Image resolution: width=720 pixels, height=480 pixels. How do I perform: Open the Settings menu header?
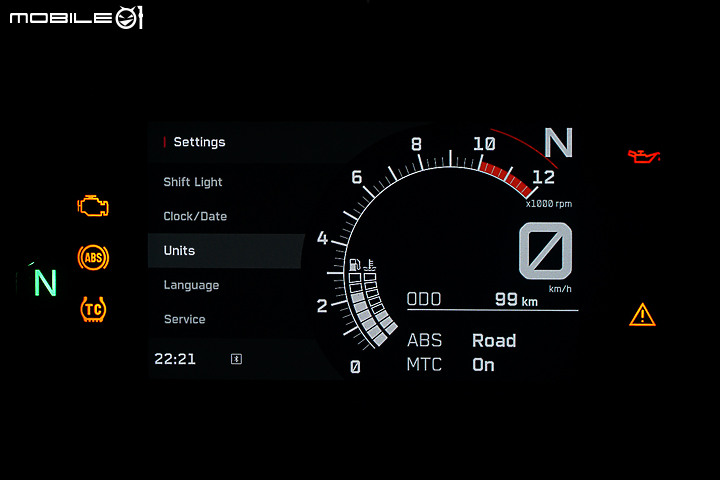coord(199,142)
